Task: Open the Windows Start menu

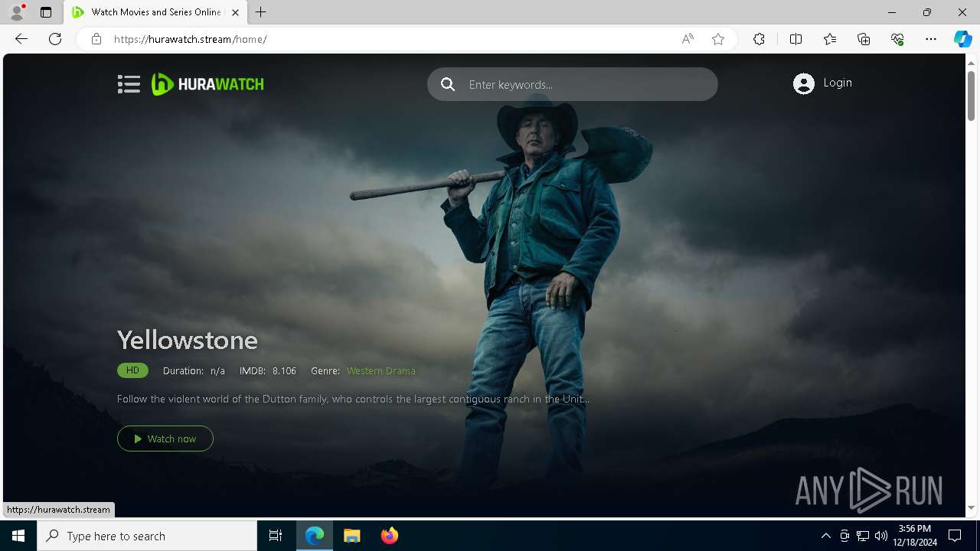Action: pos(18,536)
